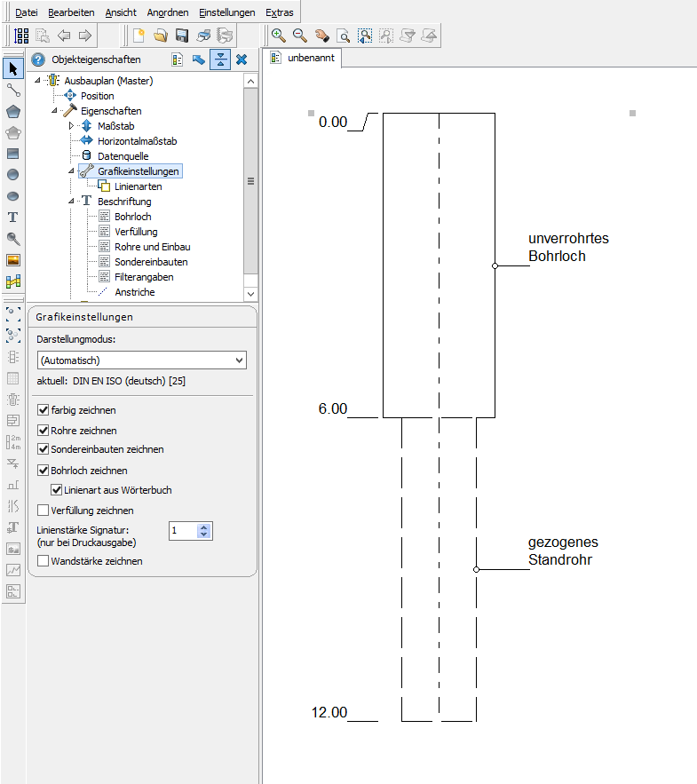Open the Datei menu

[26, 12]
